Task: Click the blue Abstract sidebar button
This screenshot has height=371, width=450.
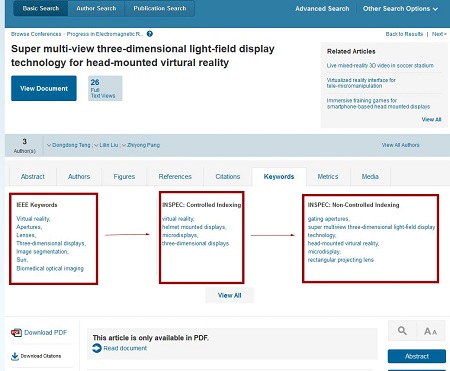Action: point(417,356)
